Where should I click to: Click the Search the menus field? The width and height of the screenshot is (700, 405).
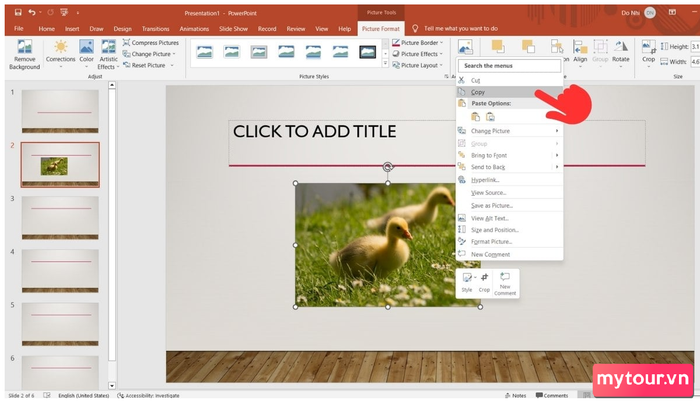(509, 66)
